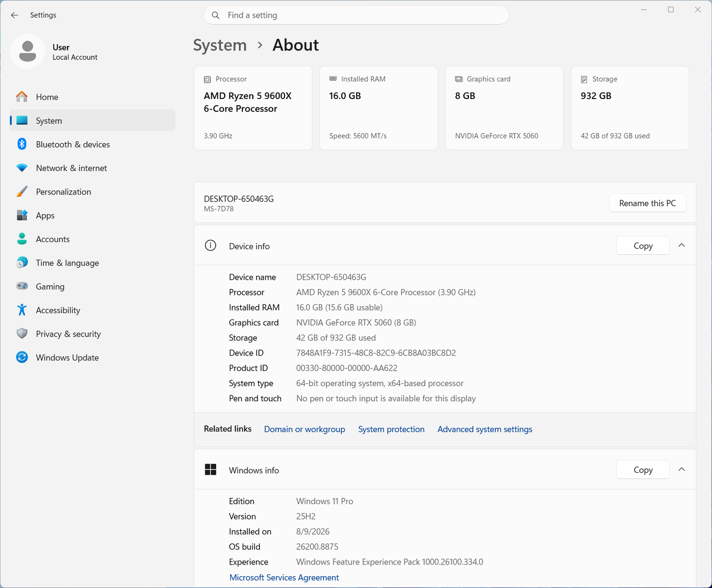Screen dimensions: 712x588
Task: Click the Find a setting search box
Action: tap(356, 15)
